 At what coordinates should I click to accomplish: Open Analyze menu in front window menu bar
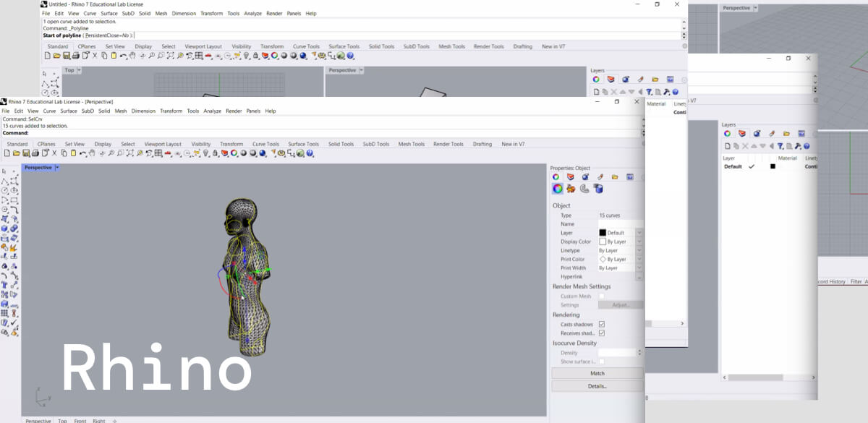pyautogui.click(x=213, y=111)
